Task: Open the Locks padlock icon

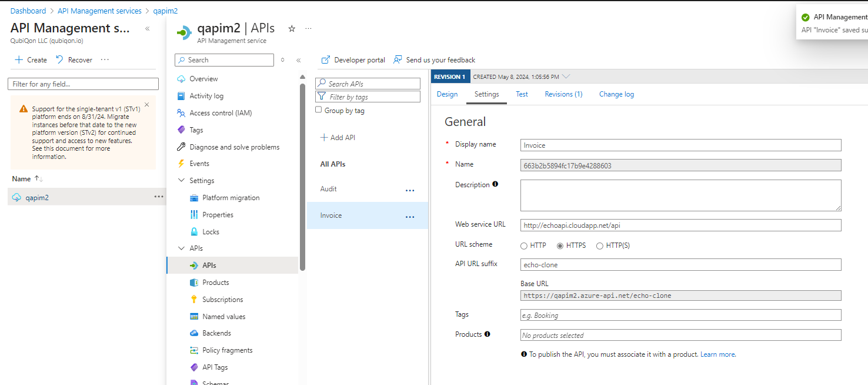Action: click(194, 232)
